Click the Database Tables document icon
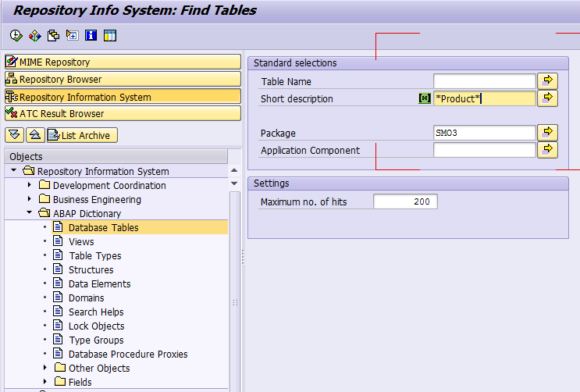Viewport: 580px width, 392px height. tap(58, 226)
